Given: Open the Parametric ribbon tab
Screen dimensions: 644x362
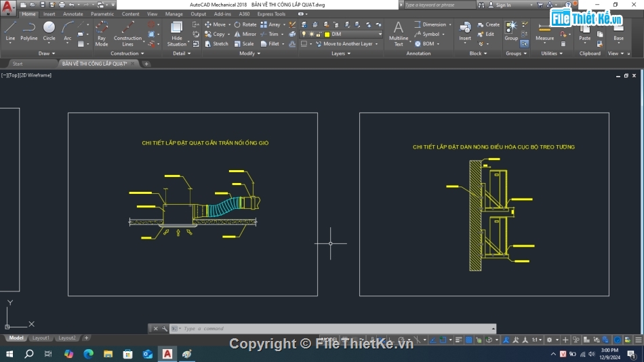Looking at the screenshot, I should pyautogui.click(x=102, y=14).
